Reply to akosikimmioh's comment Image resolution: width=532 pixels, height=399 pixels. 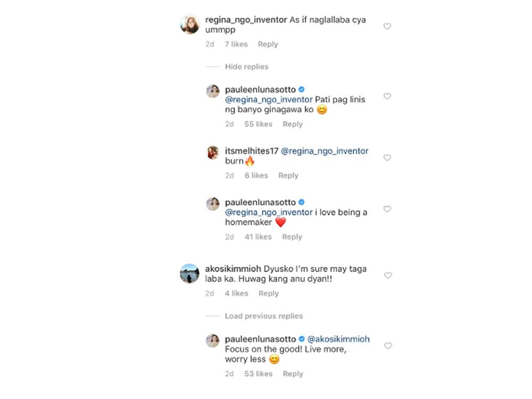(x=268, y=293)
